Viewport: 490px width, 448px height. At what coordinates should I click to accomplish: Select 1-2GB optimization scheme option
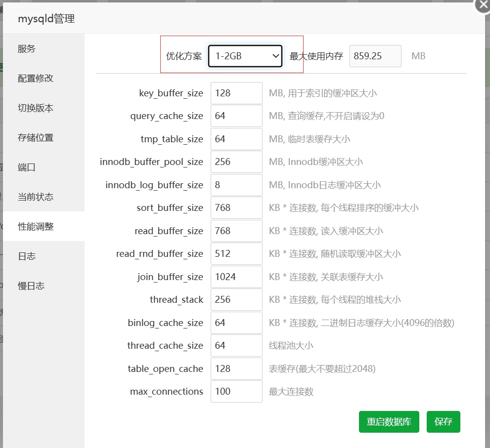(244, 56)
